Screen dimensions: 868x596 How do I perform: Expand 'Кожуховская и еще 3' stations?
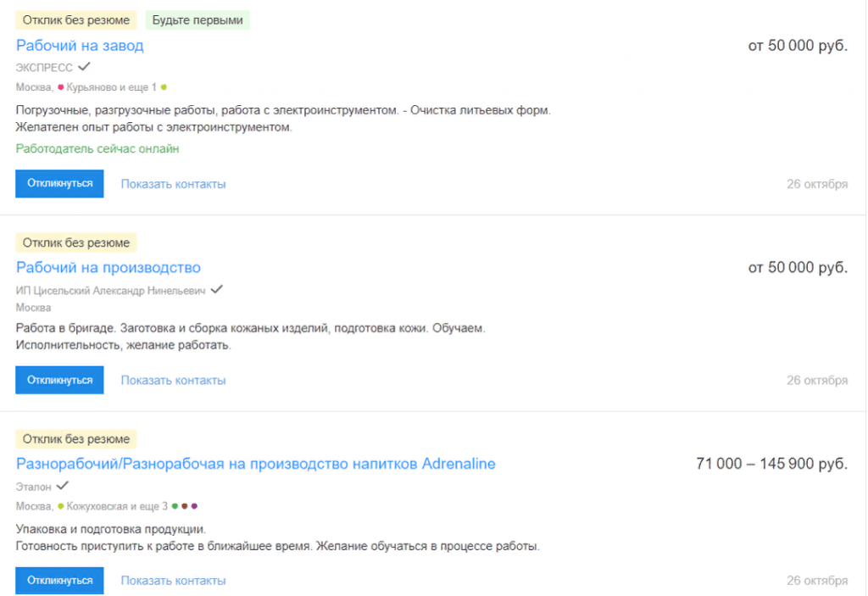(x=117, y=507)
